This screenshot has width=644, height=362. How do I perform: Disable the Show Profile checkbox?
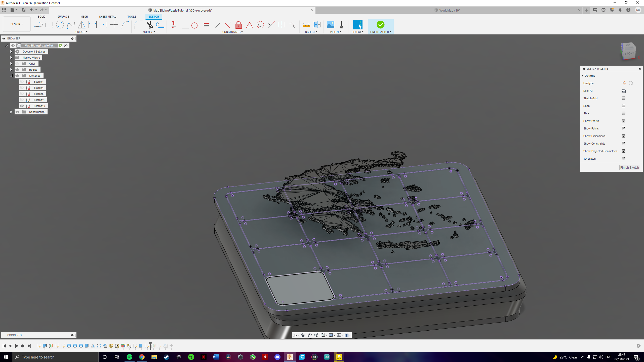click(623, 121)
